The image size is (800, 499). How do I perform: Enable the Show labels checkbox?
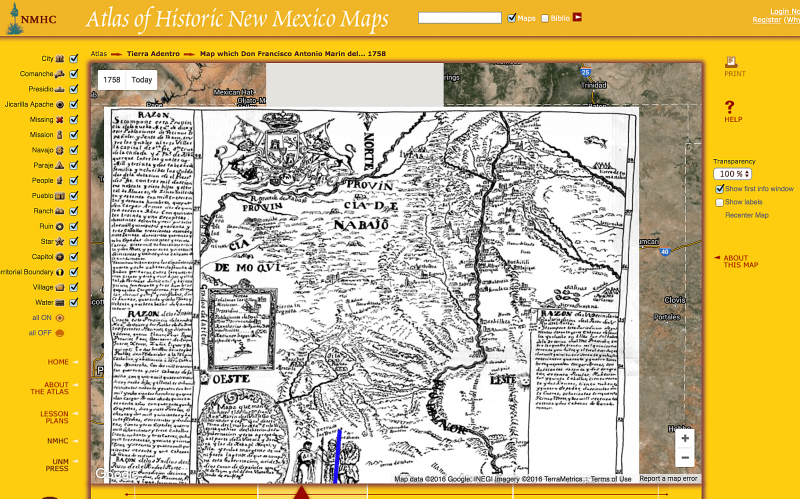click(x=719, y=203)
